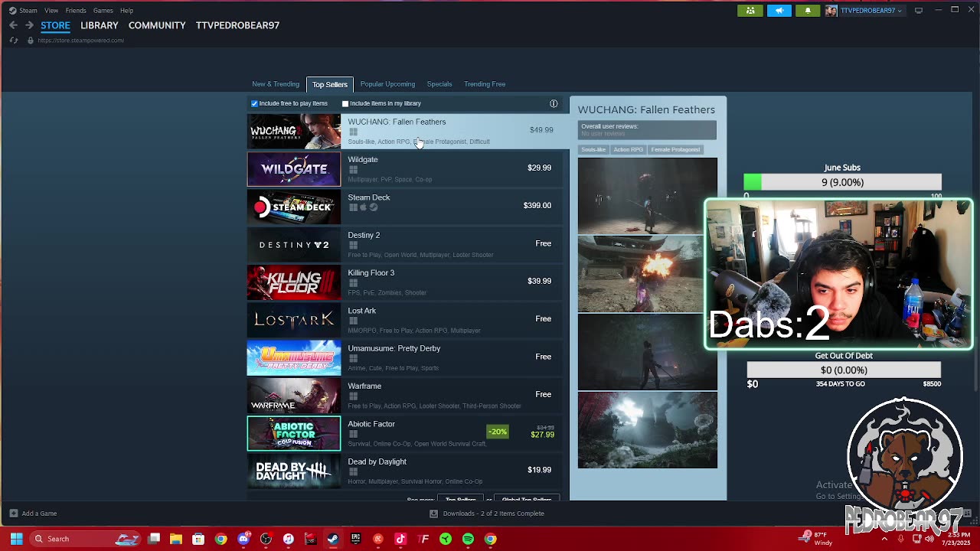Enable 'Include items in my library' checkbox
The image size is (980, 551).
click(345, 103)
